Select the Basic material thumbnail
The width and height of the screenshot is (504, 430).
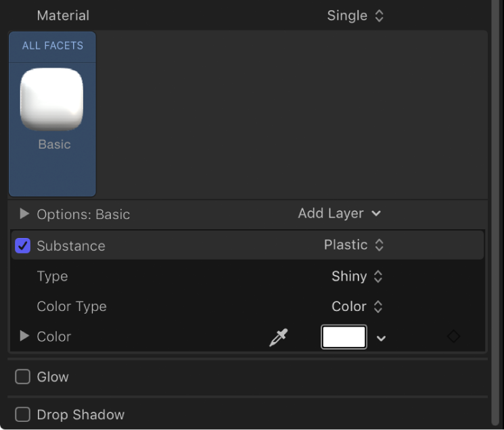(52, 100)
